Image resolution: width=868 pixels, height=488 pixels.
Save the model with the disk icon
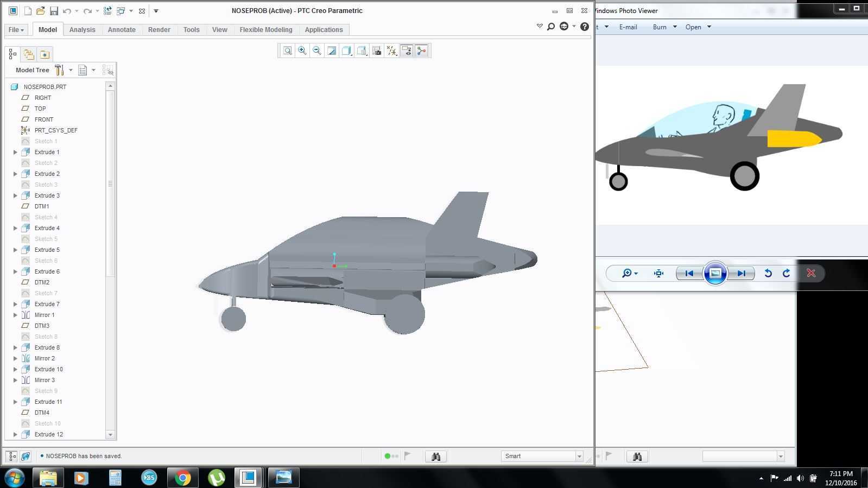[54, 11]
